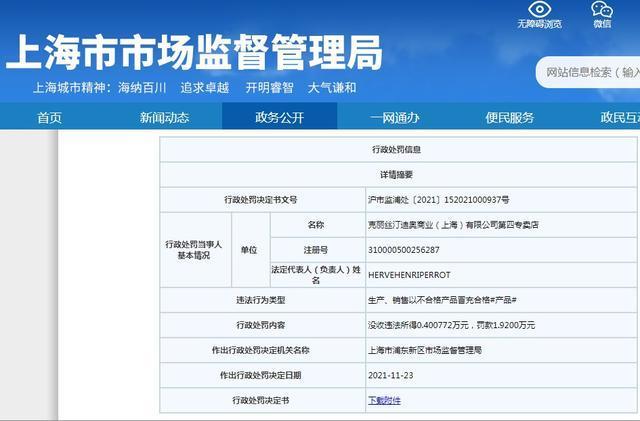Click the 行政处罚当事人基本情况 label
Viewport: 640px width, 421px height.
click(x=193, y=250)
